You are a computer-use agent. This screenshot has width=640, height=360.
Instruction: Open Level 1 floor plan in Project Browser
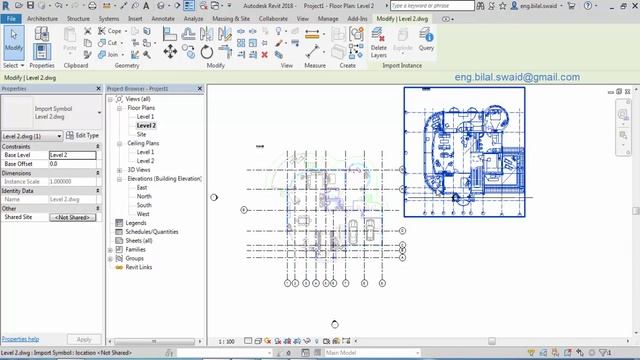(145, 117)
